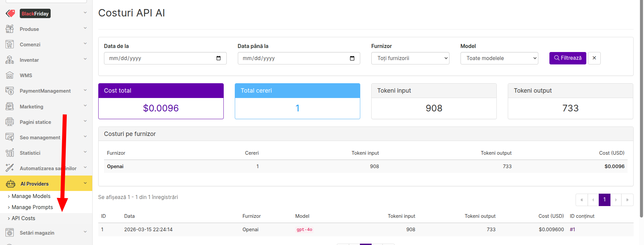Viewport: 644px width, 245px height.
Task: Clear filters with the X button
Action: tap(594, 58)
